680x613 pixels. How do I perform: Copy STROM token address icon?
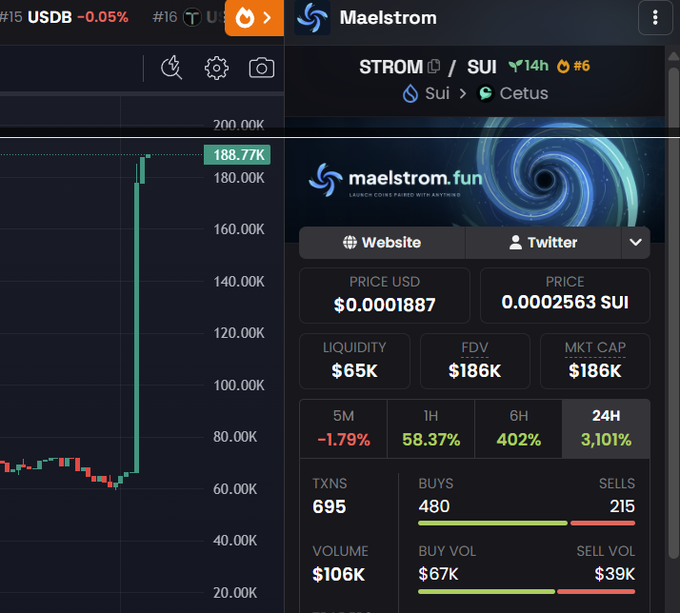(x=434, y=66)
